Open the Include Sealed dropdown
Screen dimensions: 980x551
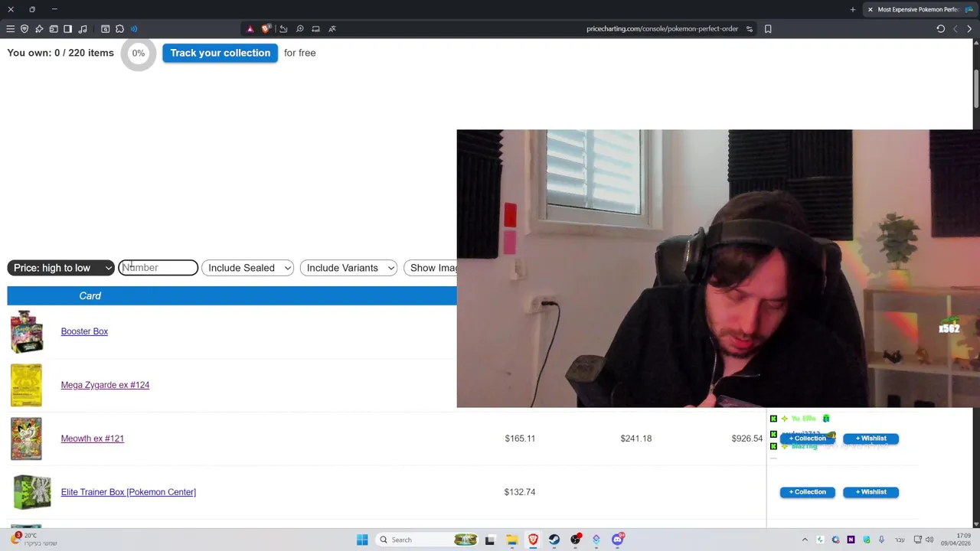pyautogui.click(x=247, y=268)
